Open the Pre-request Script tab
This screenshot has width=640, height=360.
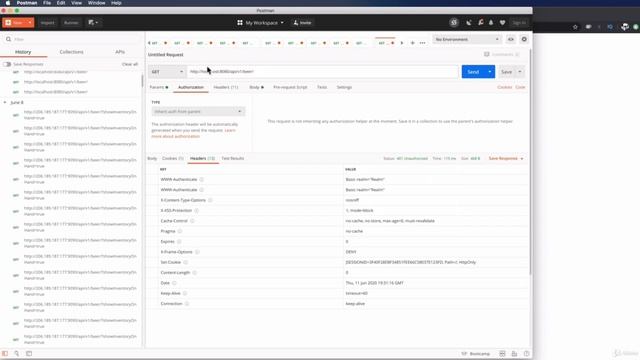(x=290, y=87)
